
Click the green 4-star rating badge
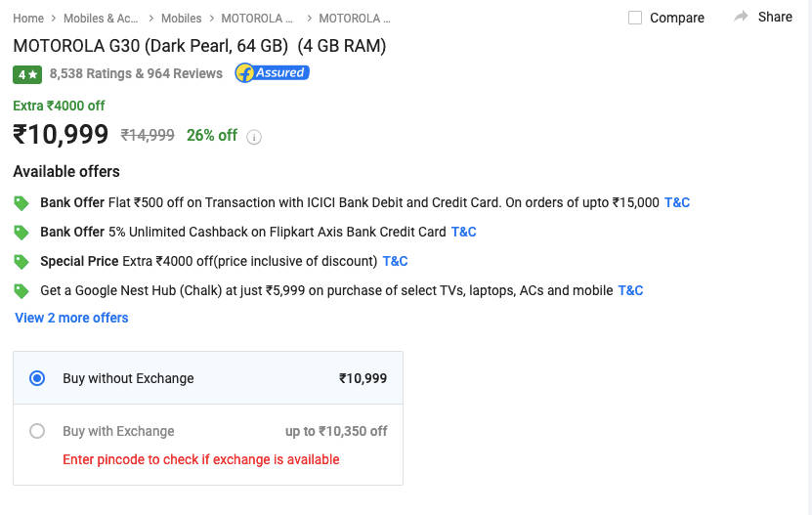point(27,74)
